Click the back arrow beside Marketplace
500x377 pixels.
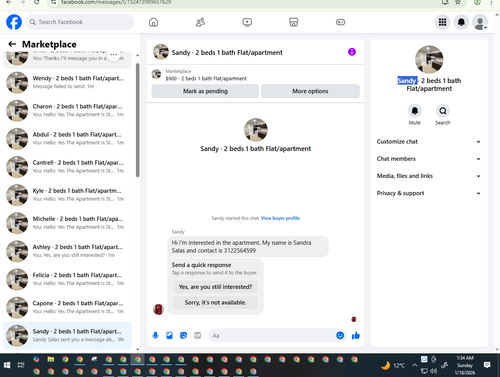pyautogui.click(x=12, y=44)
